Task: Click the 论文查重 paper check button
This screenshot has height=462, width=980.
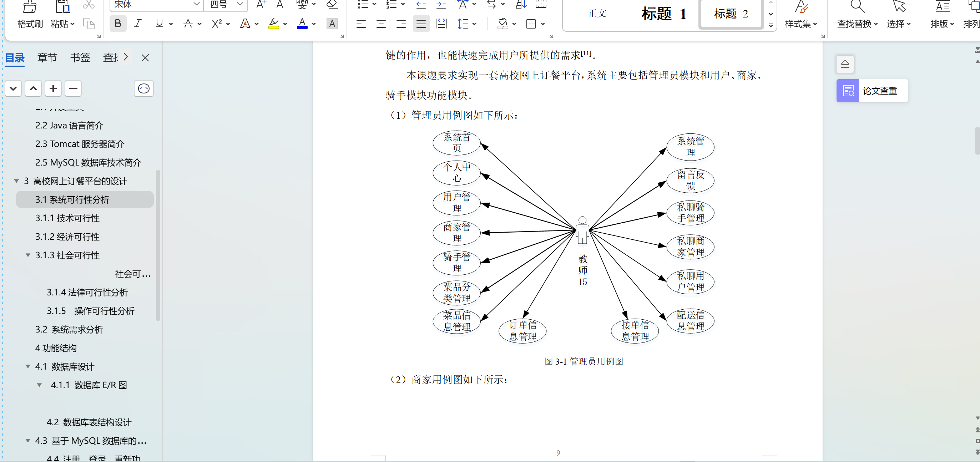Action: pos(872,91)
